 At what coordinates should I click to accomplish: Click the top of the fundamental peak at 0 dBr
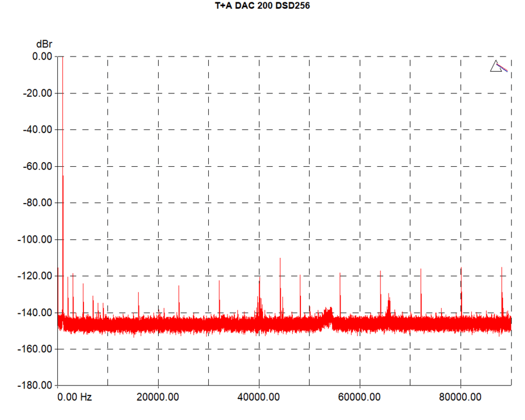[62, 58]
